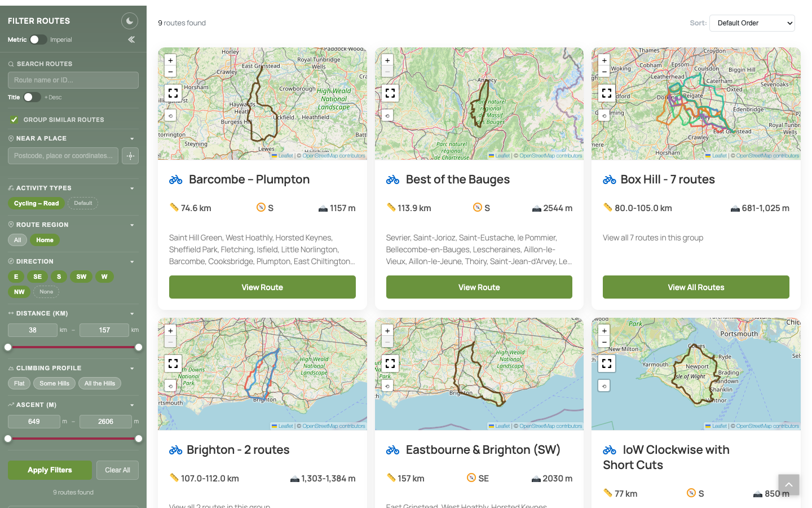
Task: Use current location crosshair button
Action: click(x=130, y=156)
